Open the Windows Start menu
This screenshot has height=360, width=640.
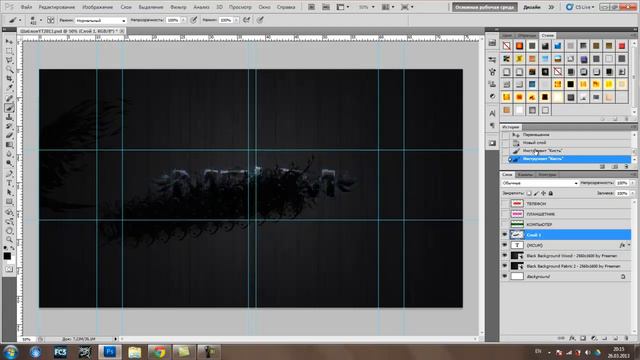11,352
